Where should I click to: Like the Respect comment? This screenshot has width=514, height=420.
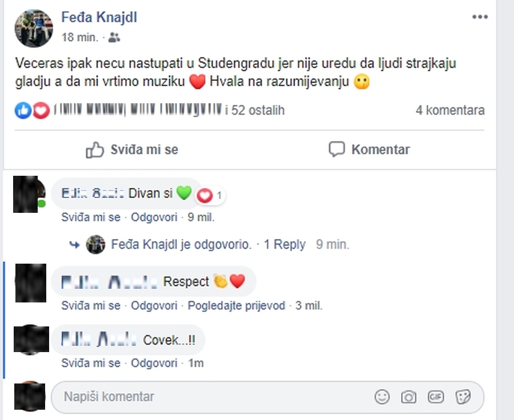(x=91, y=306)
